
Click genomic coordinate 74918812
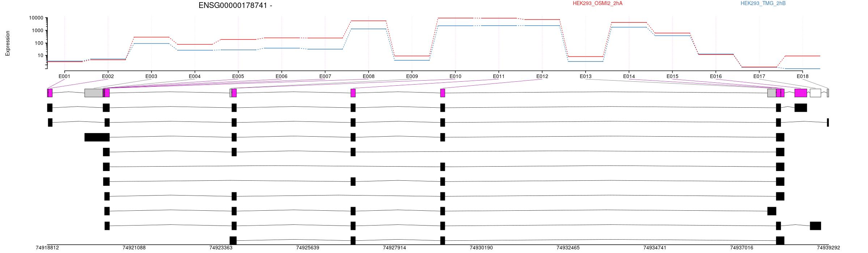[x=47, y=248]
